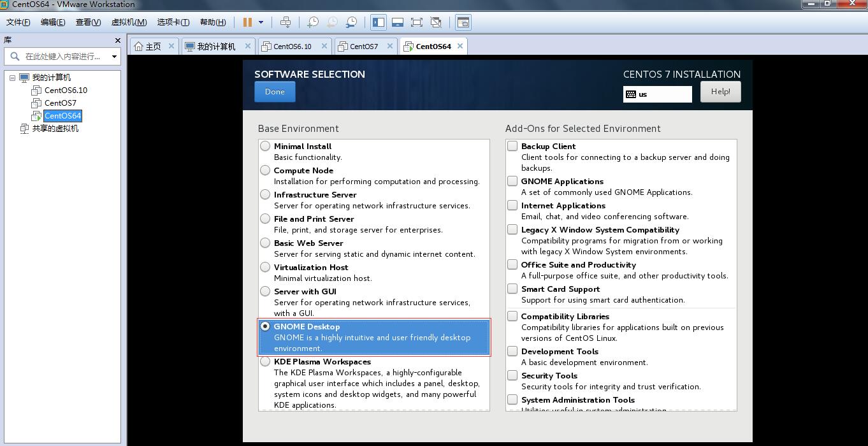Screen dimensions: 868x446
Task: Open the 文件(F) menu
Action: (x=18, y=22)
